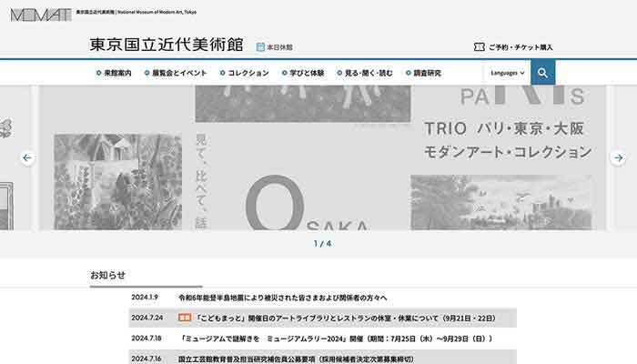Open the 令和6年能登半島地震 notice
Screen dimensions: 637x364
coord(283,298)
